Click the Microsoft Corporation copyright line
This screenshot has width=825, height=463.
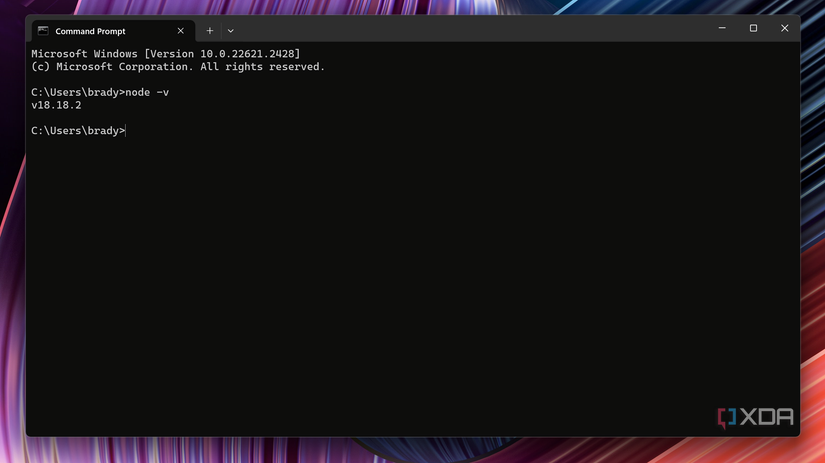point(178,67)
